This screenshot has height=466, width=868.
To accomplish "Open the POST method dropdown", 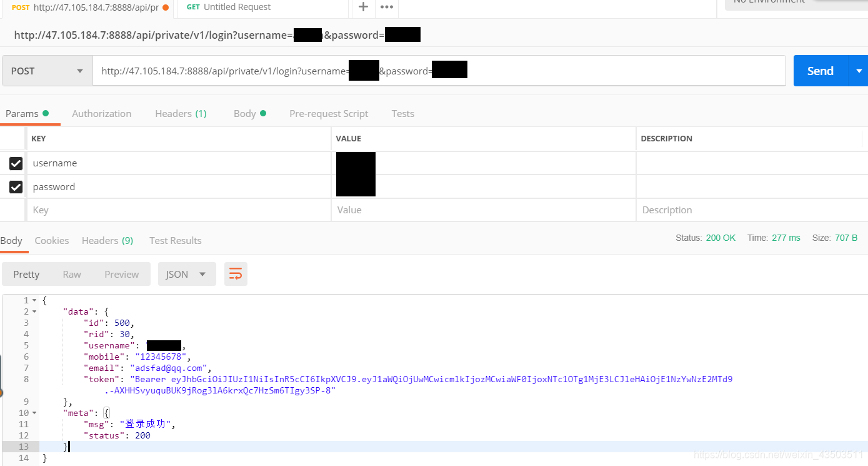I will [x=47, y=71].
